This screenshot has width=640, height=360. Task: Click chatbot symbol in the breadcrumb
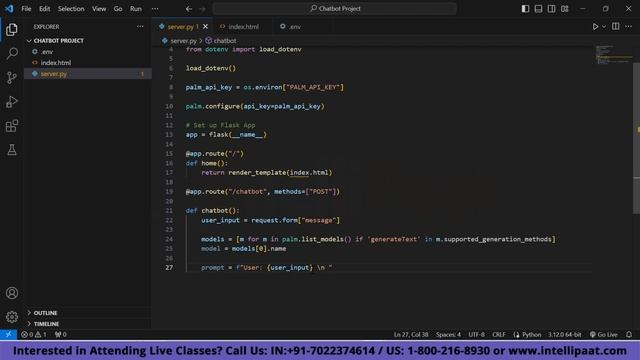pyautogui.click(x=225, y=41)
